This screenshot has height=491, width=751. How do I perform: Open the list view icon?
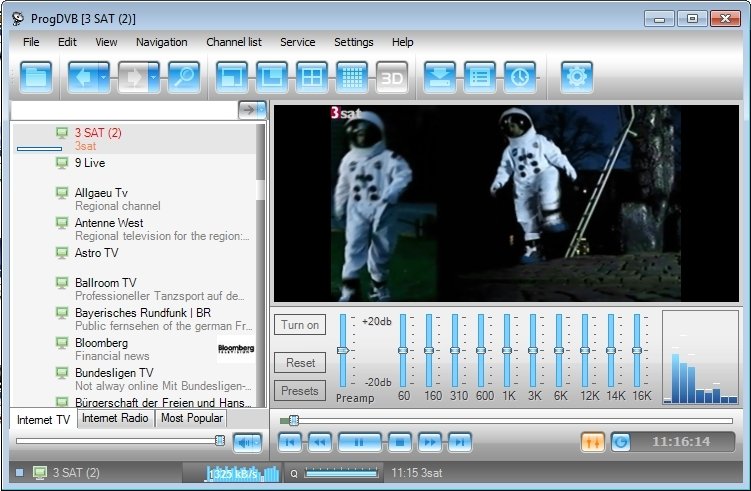(480, 77)
